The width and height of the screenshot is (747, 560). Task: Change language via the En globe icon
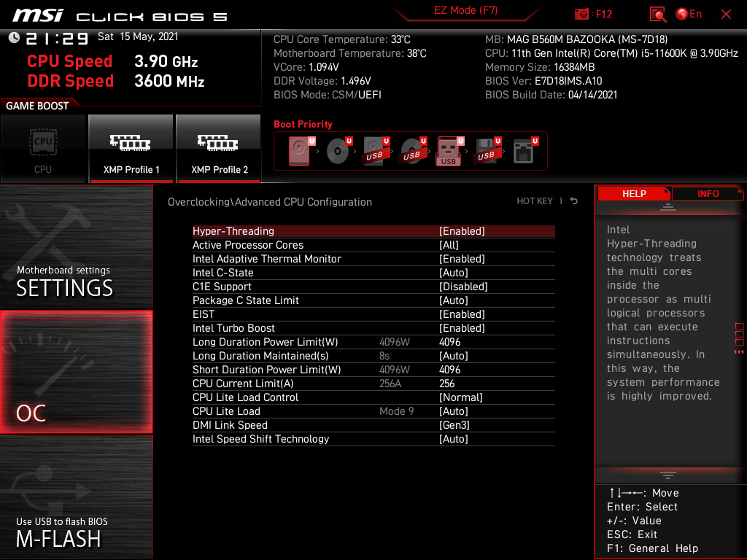pos(689,14)
